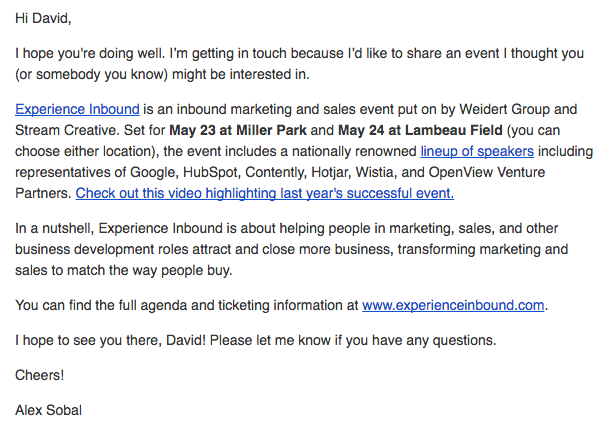Click the word "HubSpot" in speakers list
This screenshot has height=439, width=606.
click(x=211, y=172)
